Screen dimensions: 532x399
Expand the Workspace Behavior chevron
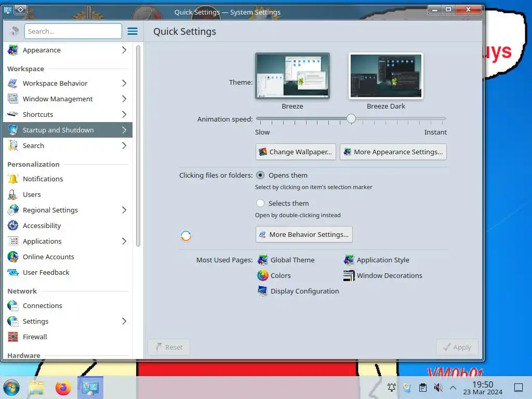(124, 84)
